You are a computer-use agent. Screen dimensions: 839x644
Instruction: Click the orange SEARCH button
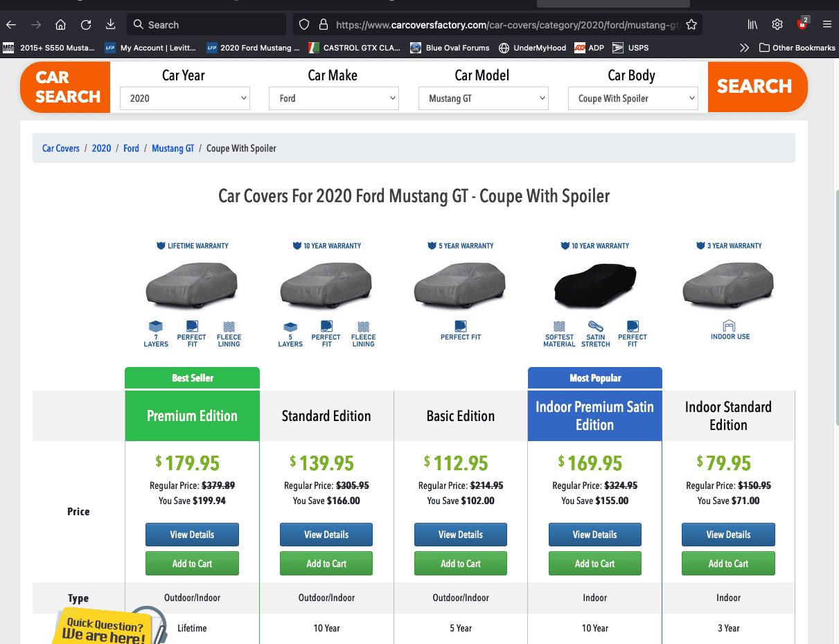[x=758, y=87]
